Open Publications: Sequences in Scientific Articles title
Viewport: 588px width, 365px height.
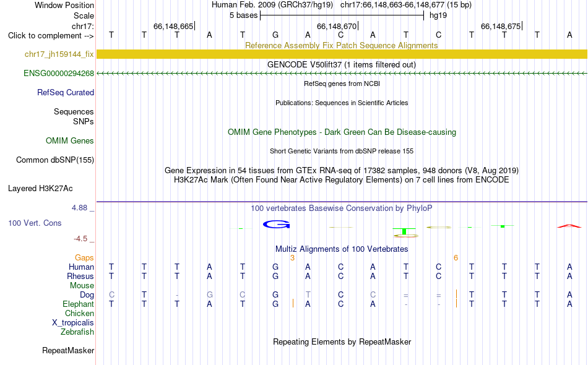pyautogui.click(x=342, y=103)
